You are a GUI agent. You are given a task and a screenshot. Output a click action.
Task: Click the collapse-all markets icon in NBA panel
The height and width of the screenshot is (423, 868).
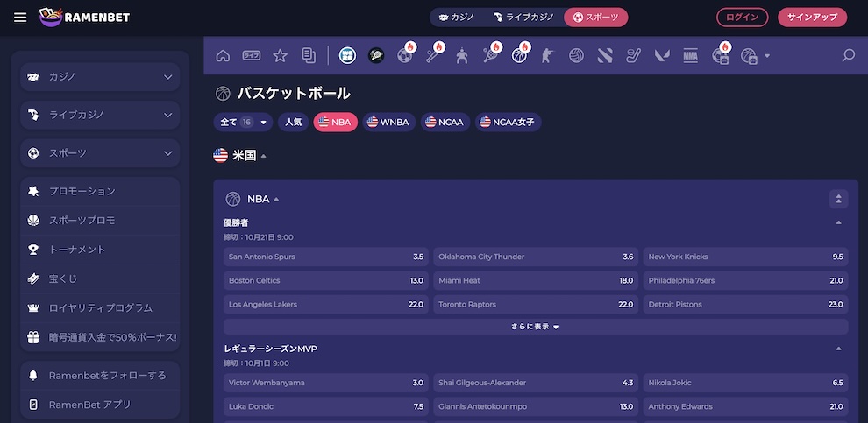coord(839,199)
